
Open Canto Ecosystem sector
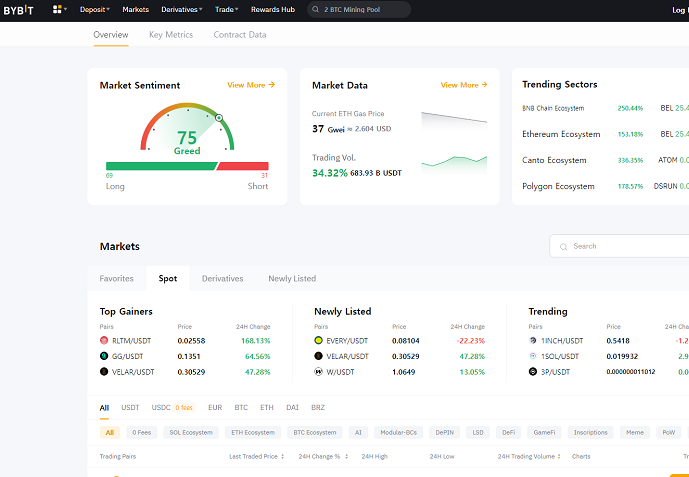(x=554, y=160)
